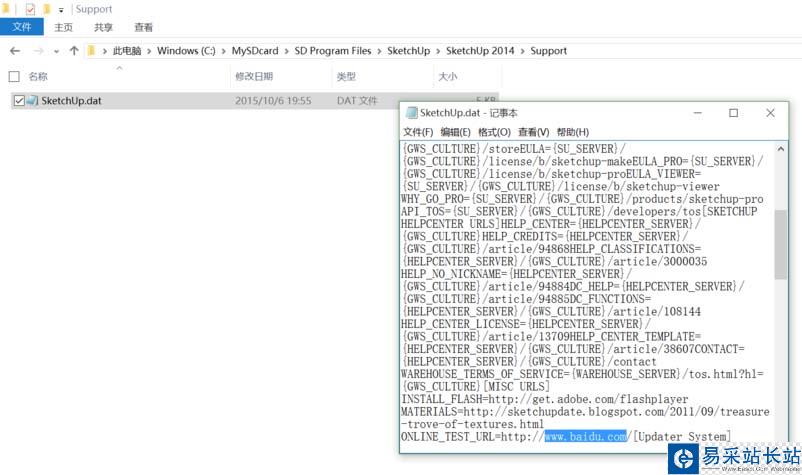Image resolution: width=802 pixels, height=475 pixels.
Task: Navigate to SD Program Files breadcrumb
Action: 332,51
